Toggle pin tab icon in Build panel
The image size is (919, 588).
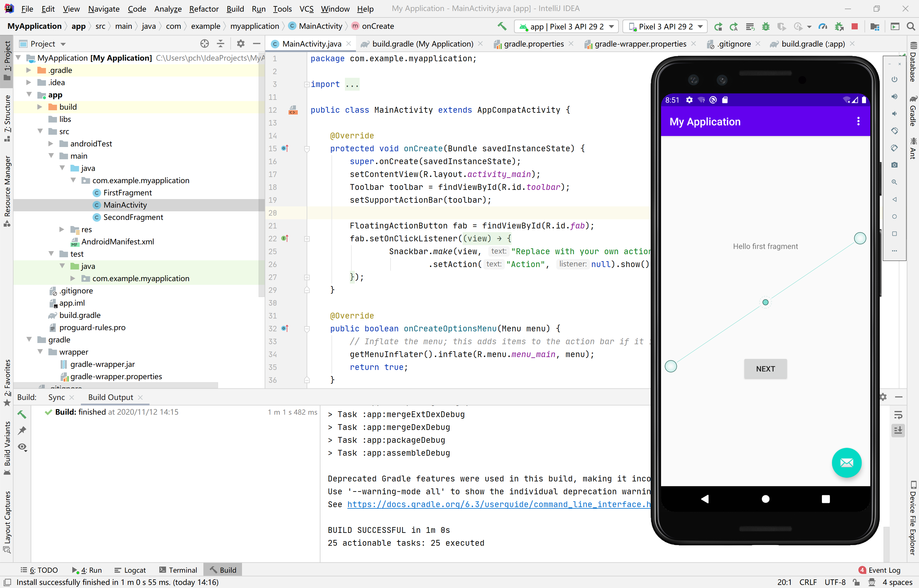[x=23, y=431]
